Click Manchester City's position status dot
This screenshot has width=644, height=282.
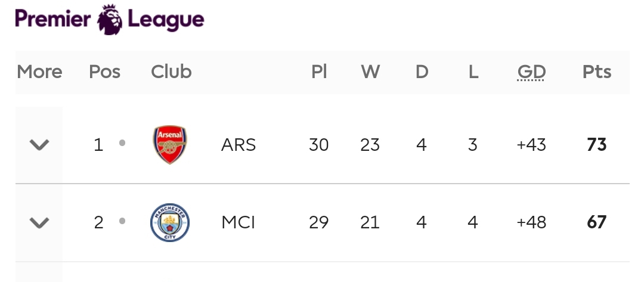click(122, 221)
